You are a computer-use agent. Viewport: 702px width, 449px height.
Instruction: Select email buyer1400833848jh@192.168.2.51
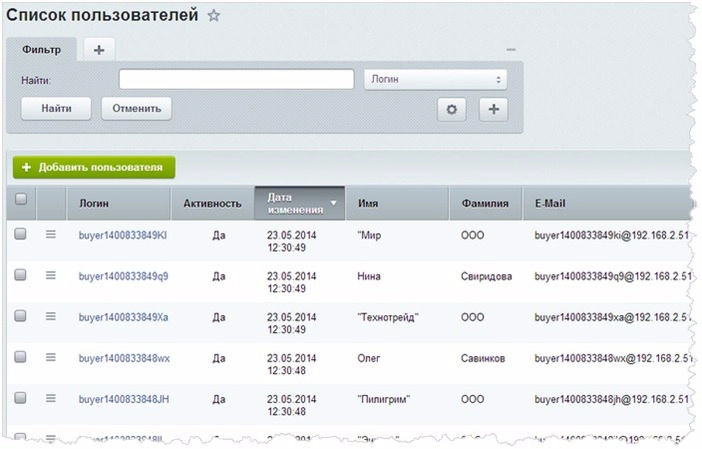pos(612,399)
